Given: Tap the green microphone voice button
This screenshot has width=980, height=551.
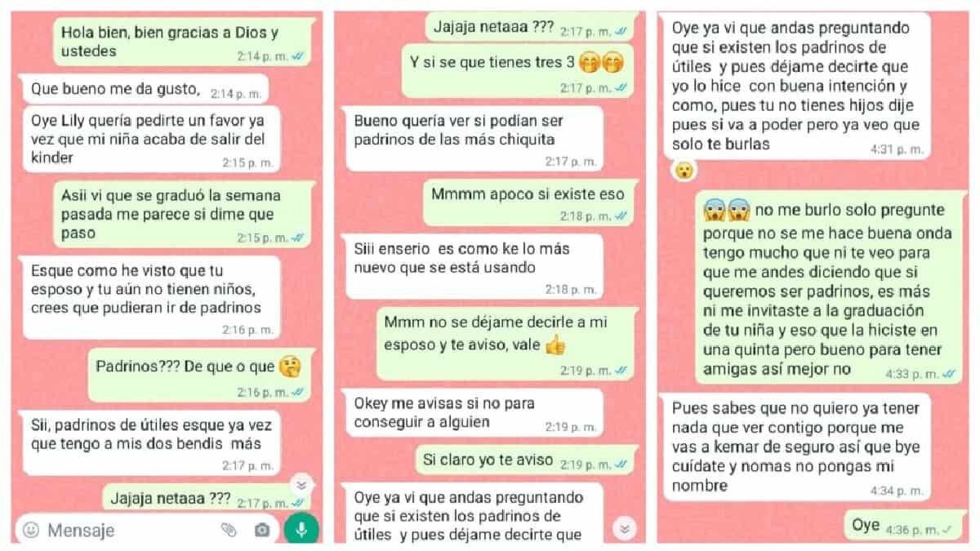Looking at the screenshot, I should 301,530.
